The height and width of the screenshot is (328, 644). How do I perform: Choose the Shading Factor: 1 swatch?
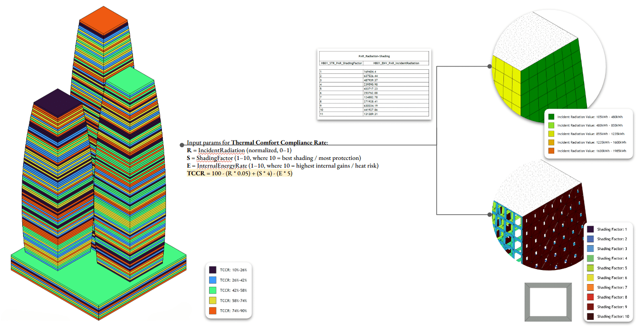point(590,229)
